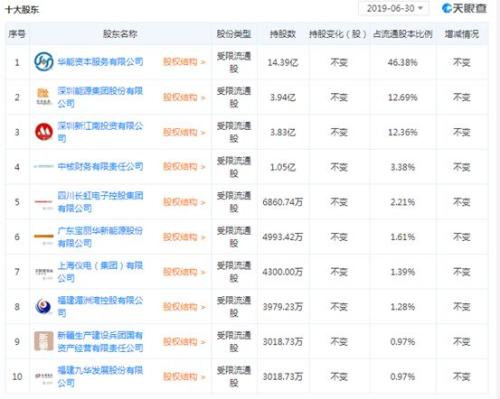View 股权结构 for 四川长虹电子
Viewport: 500px width, 399px height.
click(x=184, y=202)
